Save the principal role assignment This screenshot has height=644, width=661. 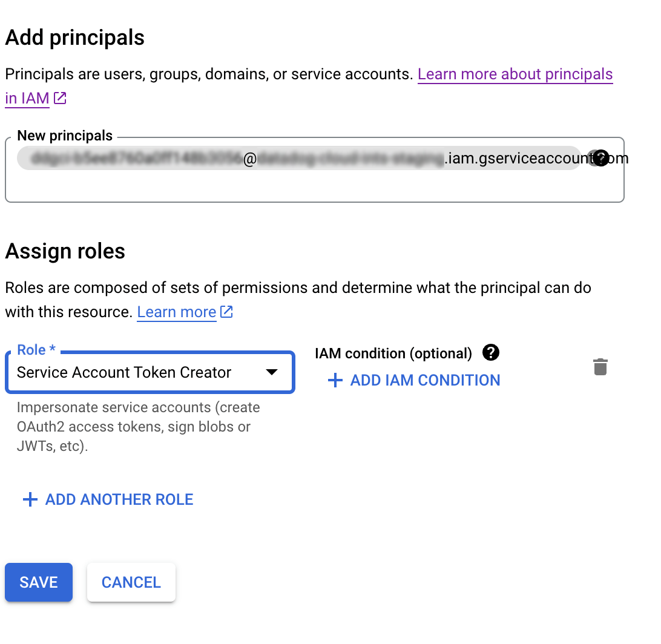pos(39,582)
